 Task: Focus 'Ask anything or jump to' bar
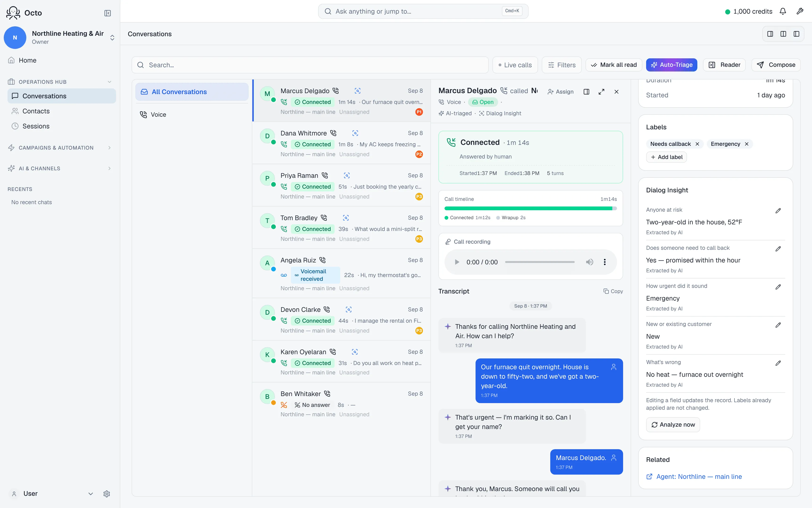[423, 12]
